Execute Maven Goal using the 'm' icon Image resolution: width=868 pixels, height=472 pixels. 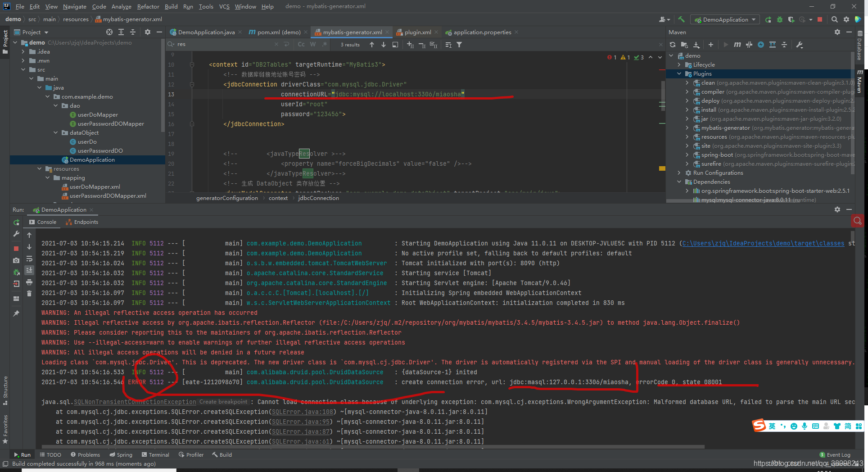[737, 45]
